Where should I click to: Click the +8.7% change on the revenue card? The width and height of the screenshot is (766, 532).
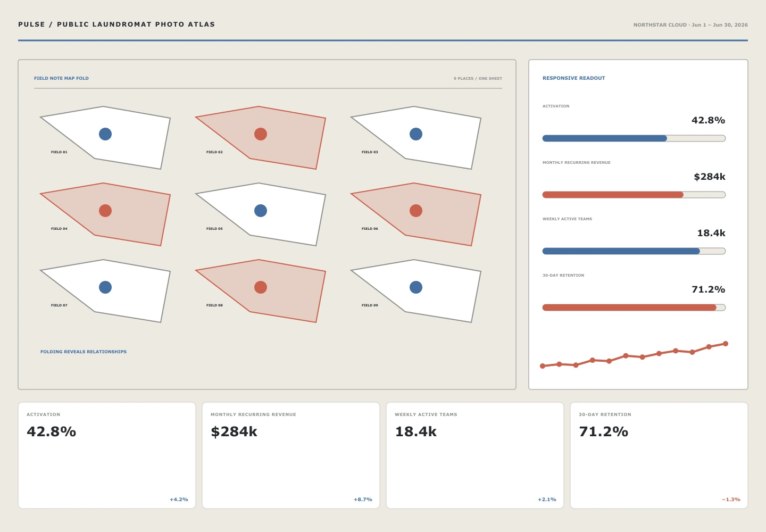[x=363, y=500]
